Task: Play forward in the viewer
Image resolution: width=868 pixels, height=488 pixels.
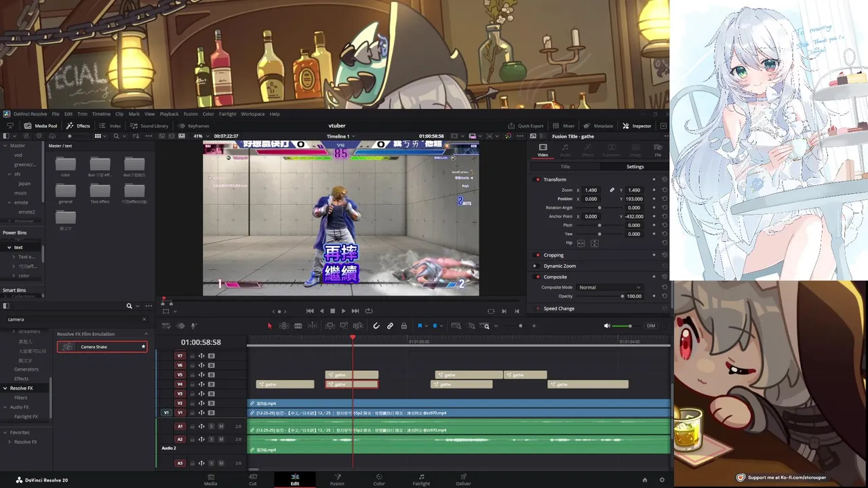Action: [x=343, y=311]
